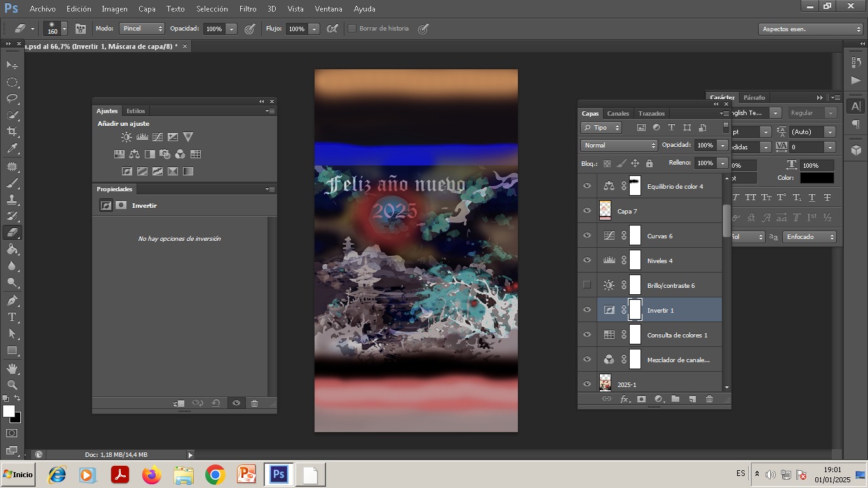The image size is (868, 488).
Task: Enable the Borrar de historia checkbox
Action: 352,29
